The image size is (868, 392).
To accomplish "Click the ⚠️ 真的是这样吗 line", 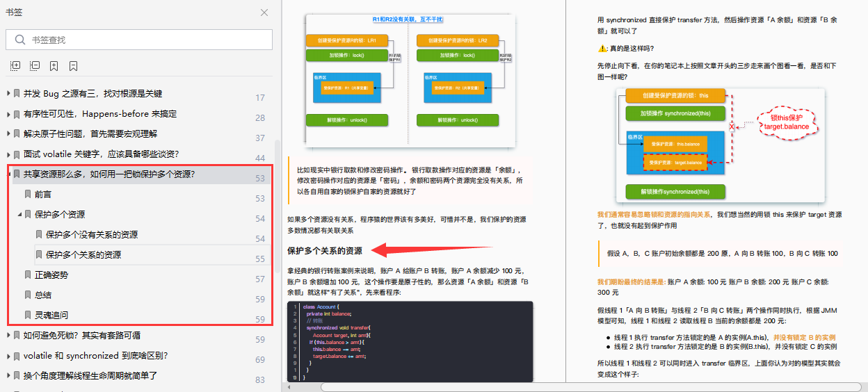I will (x=625, y=48).
